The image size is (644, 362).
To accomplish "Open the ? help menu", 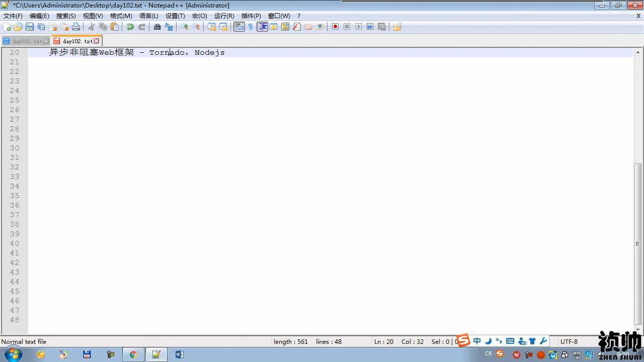I will click(299, 16).
